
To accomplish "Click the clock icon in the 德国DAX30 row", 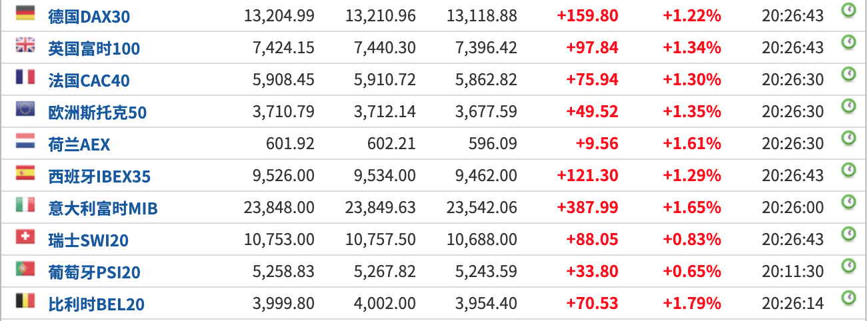I will [848, 10].
